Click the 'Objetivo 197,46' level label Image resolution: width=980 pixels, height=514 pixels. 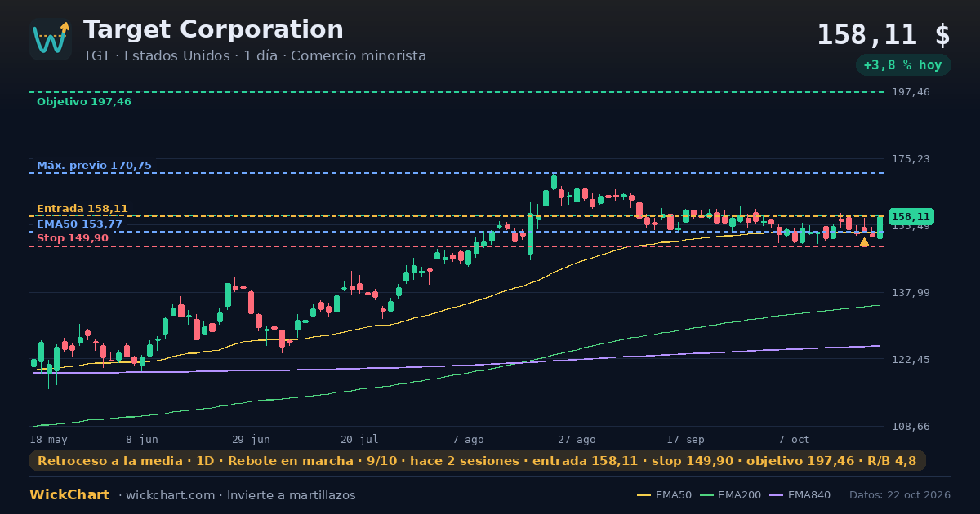(x=84, y=102)
